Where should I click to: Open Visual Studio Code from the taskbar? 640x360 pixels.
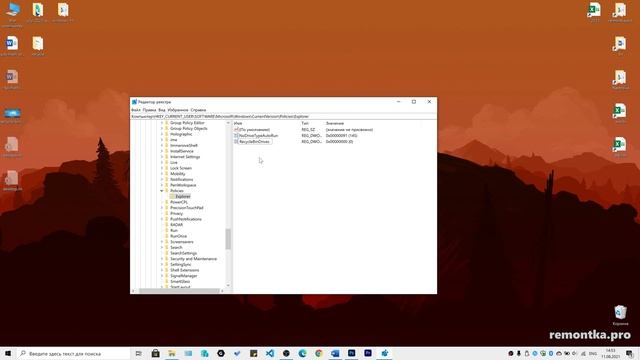pyautogui.click(x=270, y=353)
